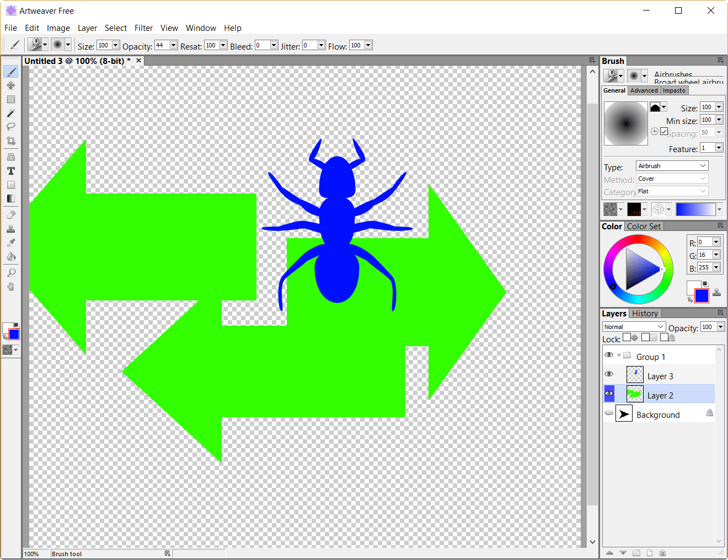Select the Layer 3 thumbnail
This screenshot has width=728, height=560.
coord(635,374)
